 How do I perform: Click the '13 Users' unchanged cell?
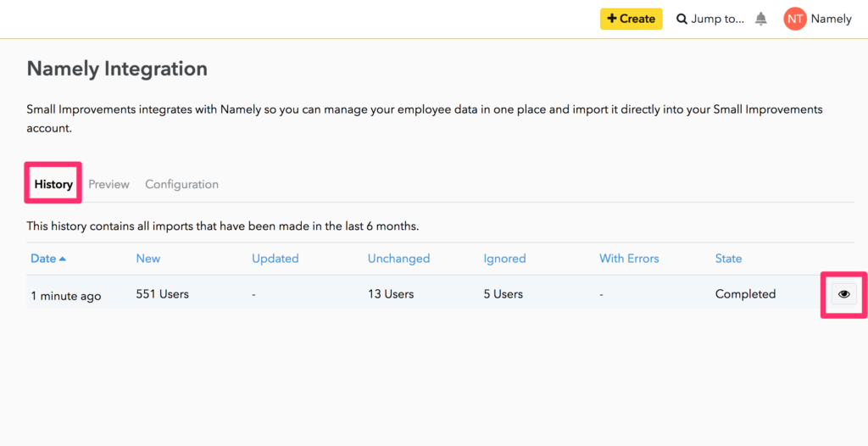pos(390,294)
